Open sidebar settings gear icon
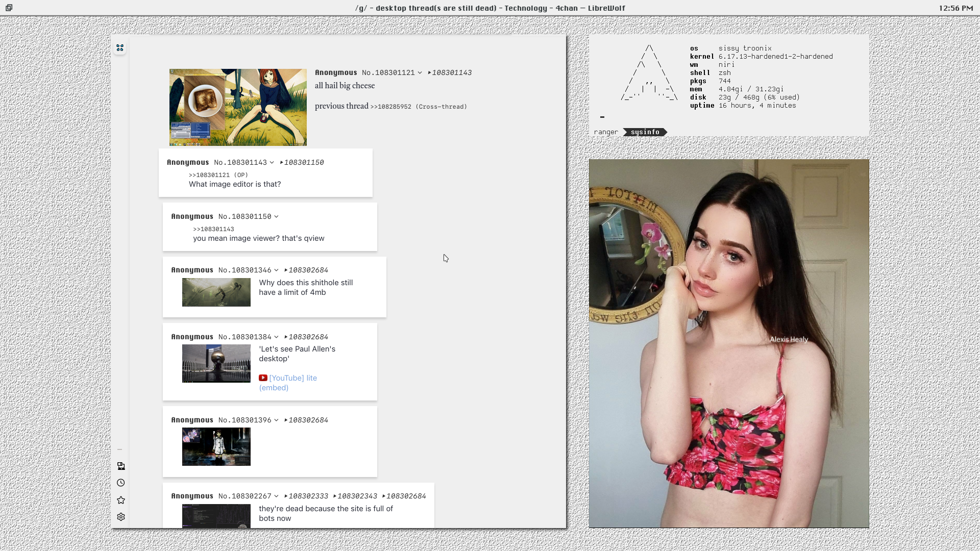Viewport: 980px width, 551px height. click(121, 517)
